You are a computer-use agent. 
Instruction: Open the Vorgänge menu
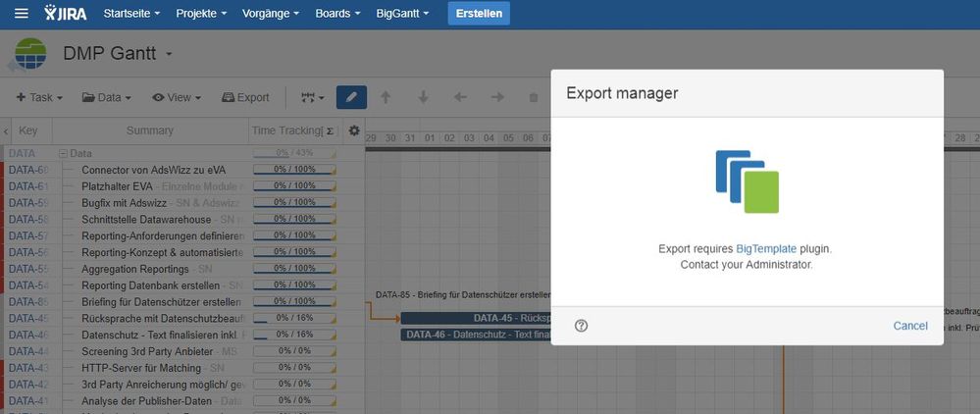pos(271,13)
